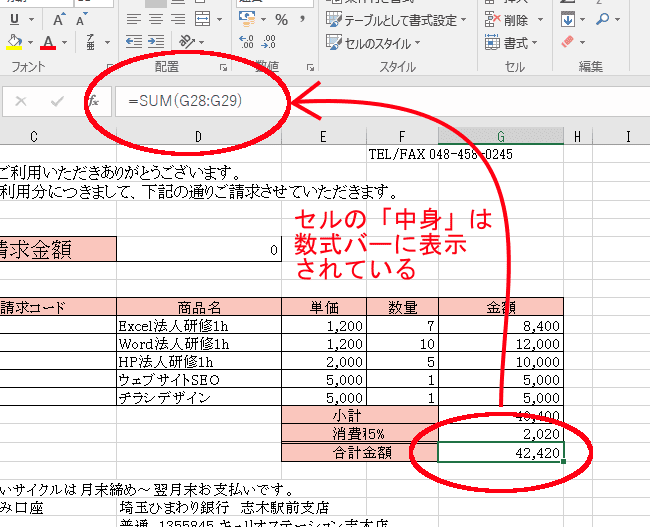Apply percent style number format
The width and height of the screenshot is (650, 527).
[x=282, y=19]
